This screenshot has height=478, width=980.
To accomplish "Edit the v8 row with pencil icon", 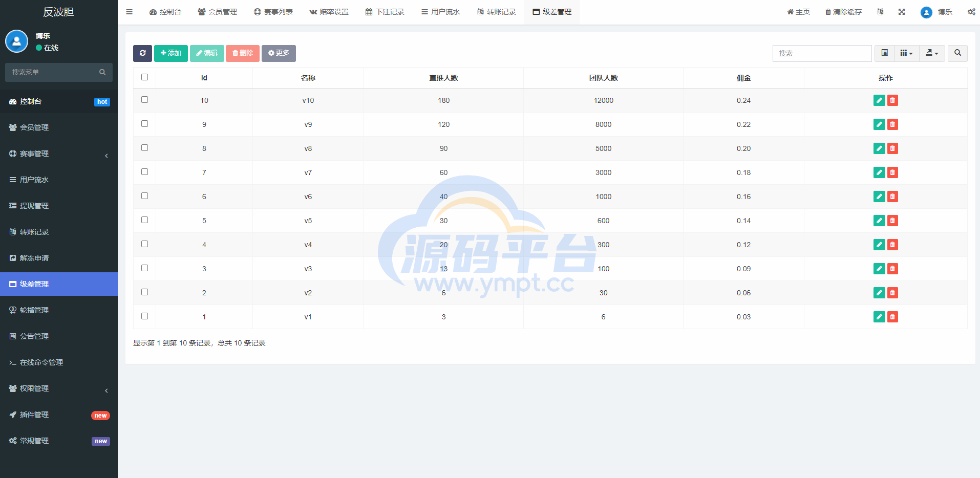I will point(879,148).
